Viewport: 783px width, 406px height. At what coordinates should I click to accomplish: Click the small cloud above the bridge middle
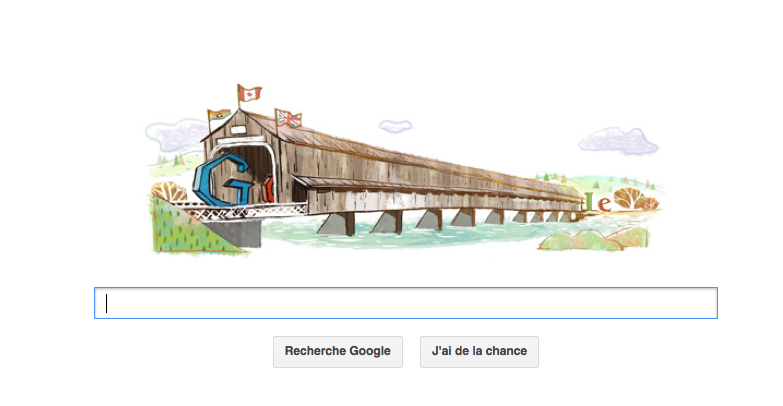point(395,126)
